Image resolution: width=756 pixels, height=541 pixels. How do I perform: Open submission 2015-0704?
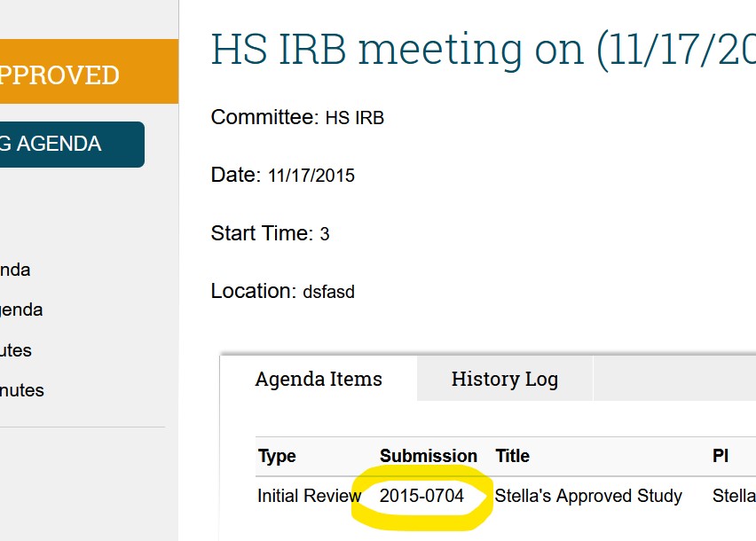(421, 496)
